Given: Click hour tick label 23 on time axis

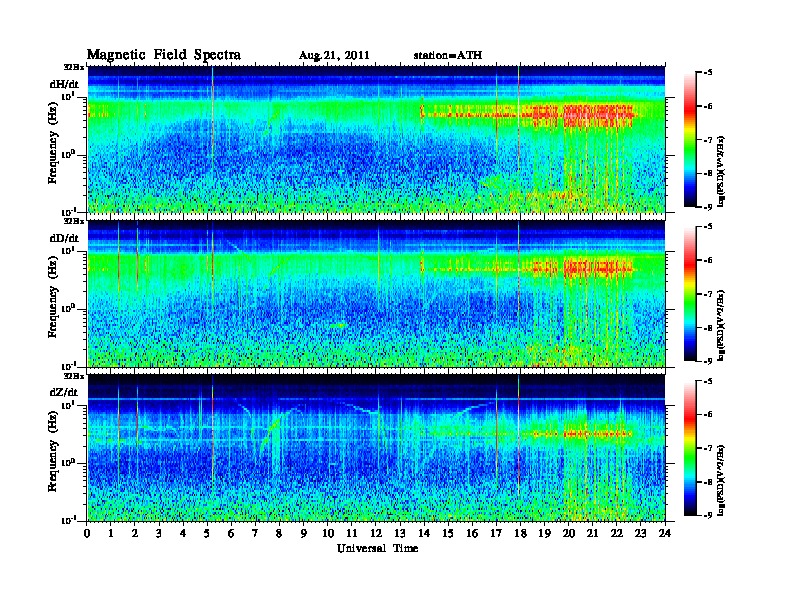Looking at the screenshot, I should point(641,533).
